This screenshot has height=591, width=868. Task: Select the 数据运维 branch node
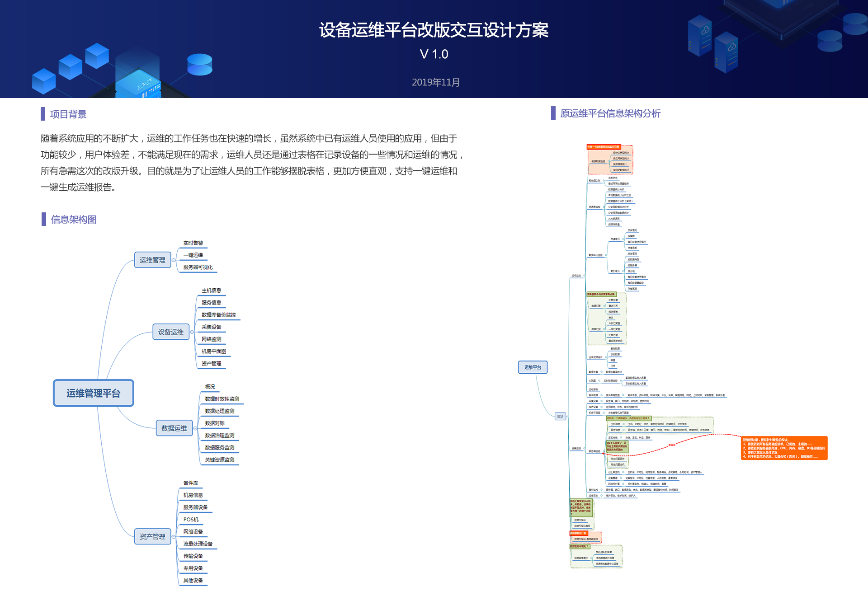pos(175,428)
